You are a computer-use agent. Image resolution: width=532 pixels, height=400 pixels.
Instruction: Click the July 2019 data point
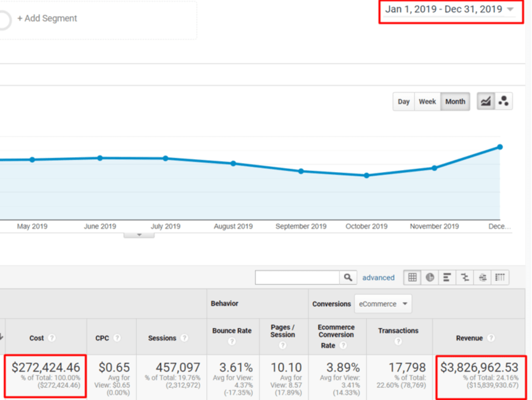click(x=165, y=158)
